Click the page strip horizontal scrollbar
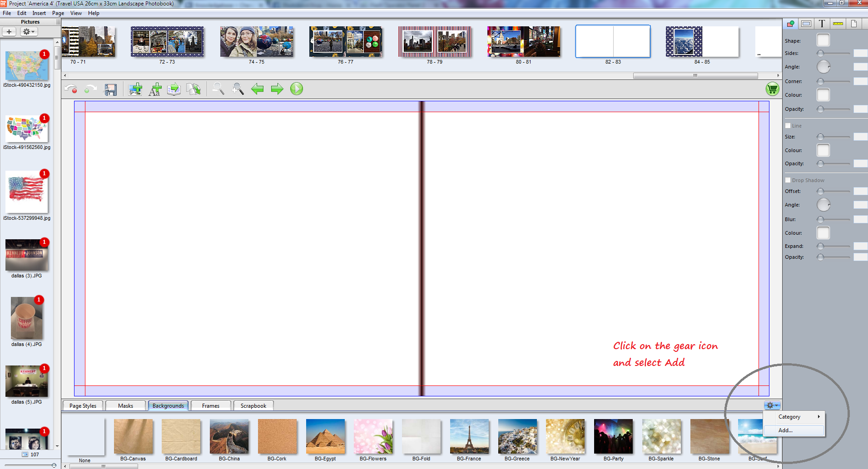The image size is (868, 469). click(x=695, y=76)
